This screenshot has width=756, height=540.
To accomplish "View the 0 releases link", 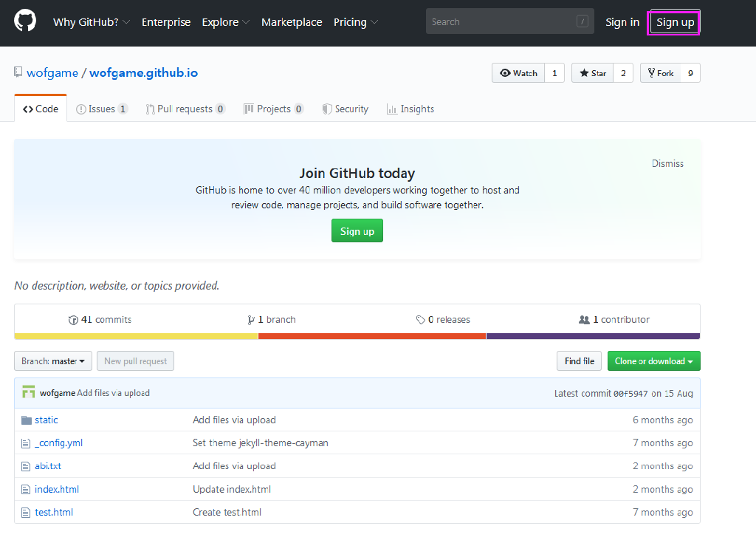I will pyautogui.click(x=443, y=319).
